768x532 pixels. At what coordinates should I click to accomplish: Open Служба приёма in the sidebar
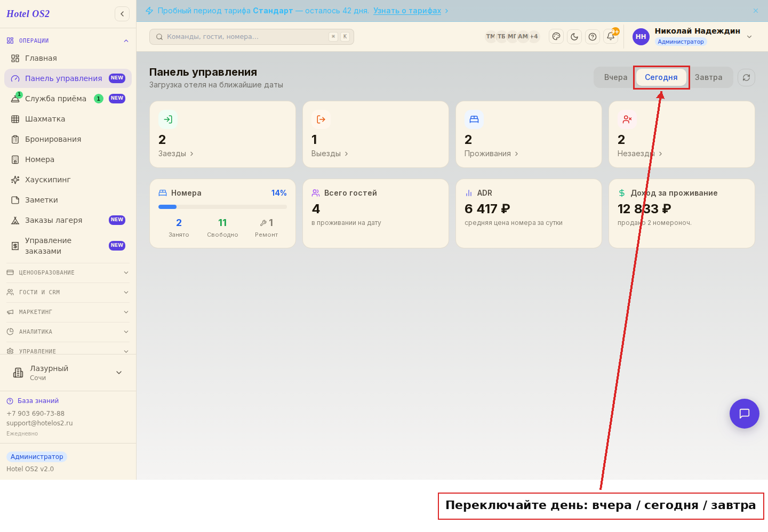(68, 99)
